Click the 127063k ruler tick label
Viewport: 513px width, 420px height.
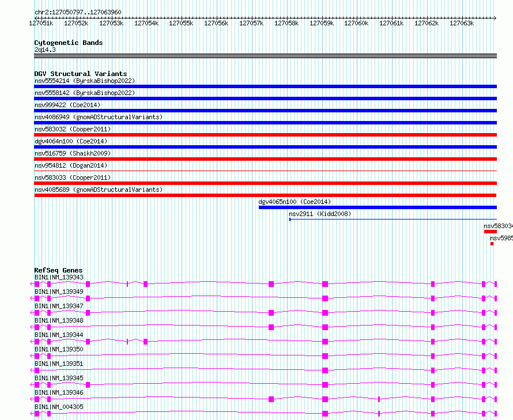(462, 23)
